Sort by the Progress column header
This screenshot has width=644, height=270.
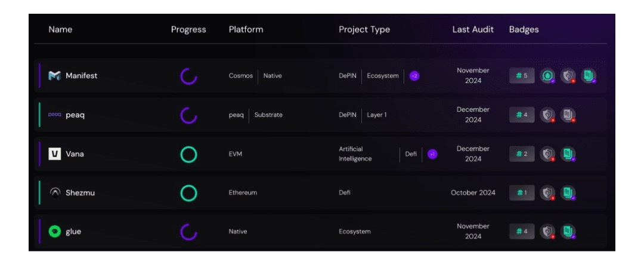(188, 29)
